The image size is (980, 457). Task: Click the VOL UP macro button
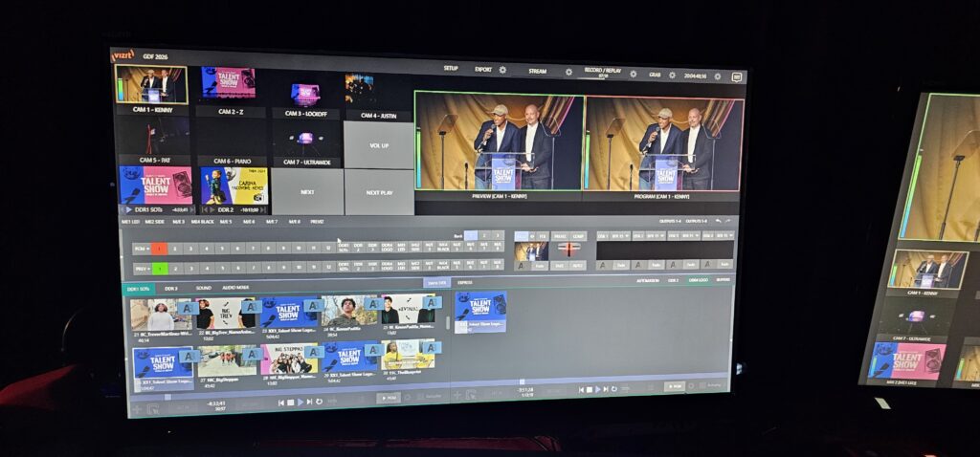(x=379, y=144)
